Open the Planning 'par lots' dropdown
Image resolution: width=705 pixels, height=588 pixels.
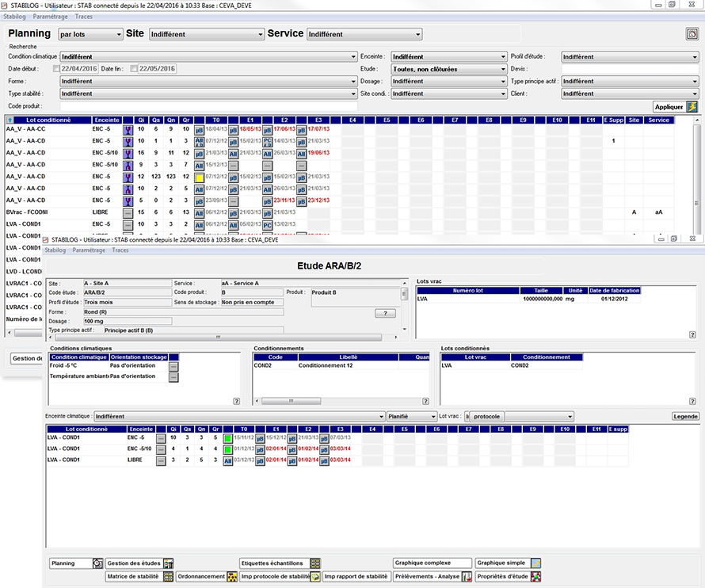(x=90, y=34)
